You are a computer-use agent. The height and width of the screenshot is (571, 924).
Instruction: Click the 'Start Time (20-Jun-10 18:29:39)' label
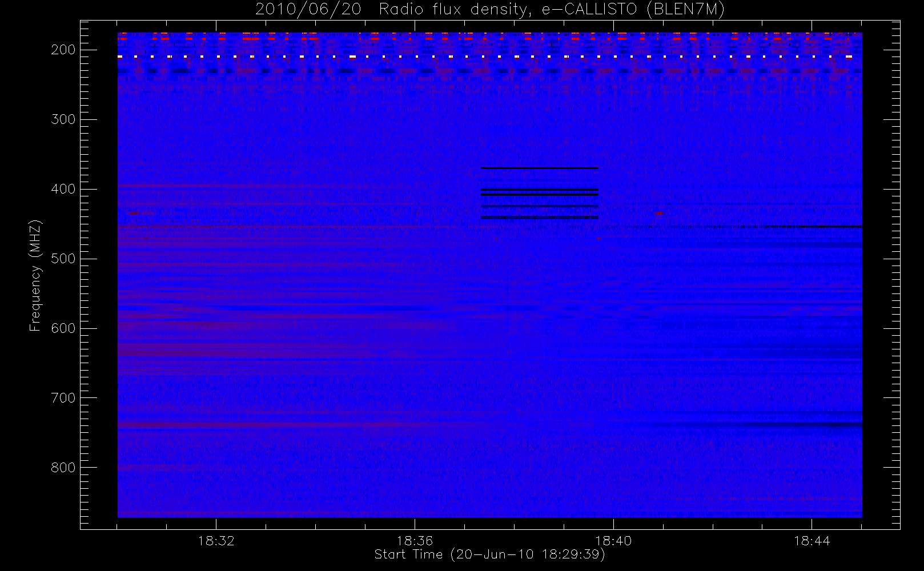[x=490, y=554]
